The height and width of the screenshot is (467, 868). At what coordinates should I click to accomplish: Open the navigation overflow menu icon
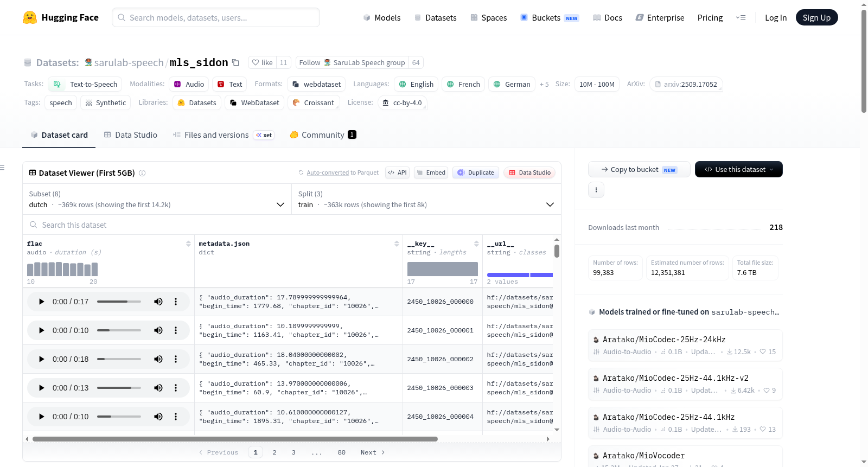741,17
